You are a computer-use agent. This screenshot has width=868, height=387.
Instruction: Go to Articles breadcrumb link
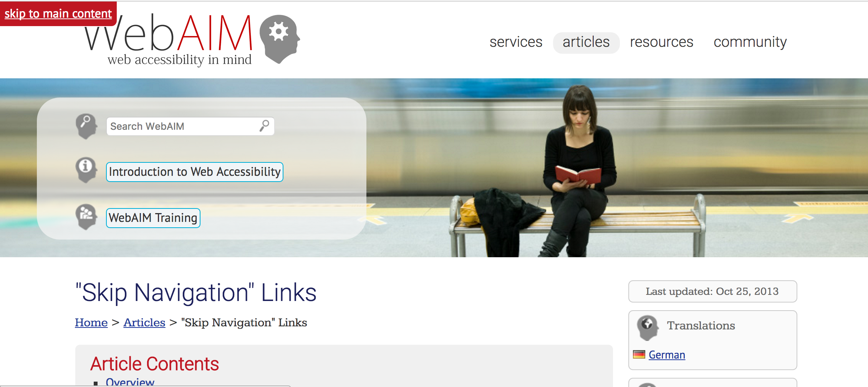[144, 322]
